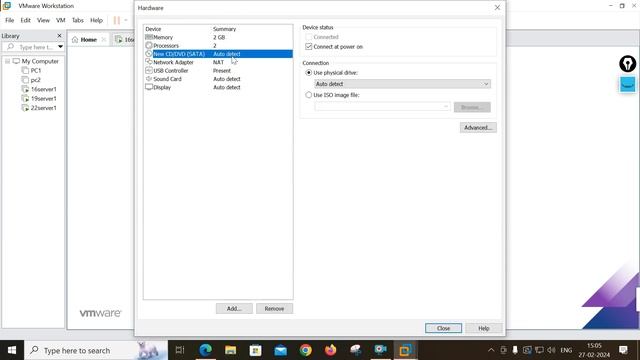Open the pause button dropdown arrow
Image resolution: width=640 pixels, height=360 pixels.
(x=126, y=20)
